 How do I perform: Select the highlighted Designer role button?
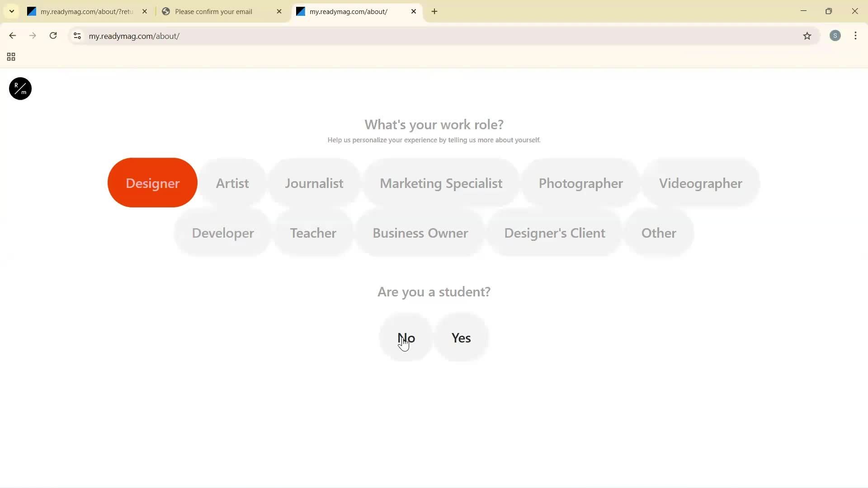click(152, 183)
